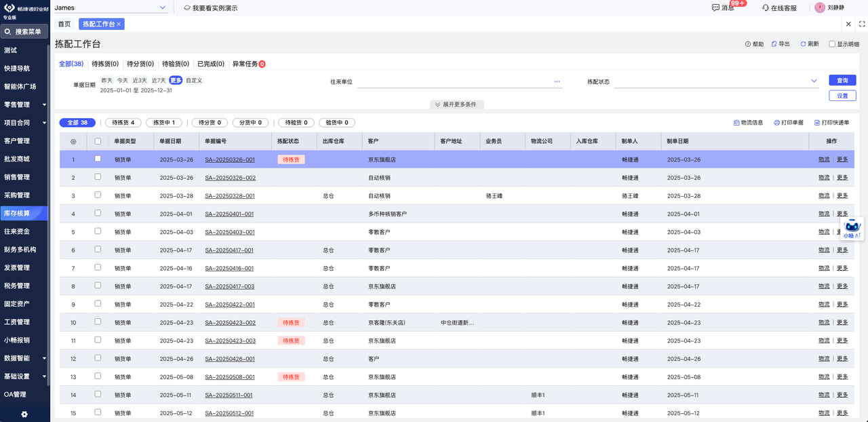Filter by 待拣货 4 pill
The image size is (868, 422).
(x=123, y=123)
